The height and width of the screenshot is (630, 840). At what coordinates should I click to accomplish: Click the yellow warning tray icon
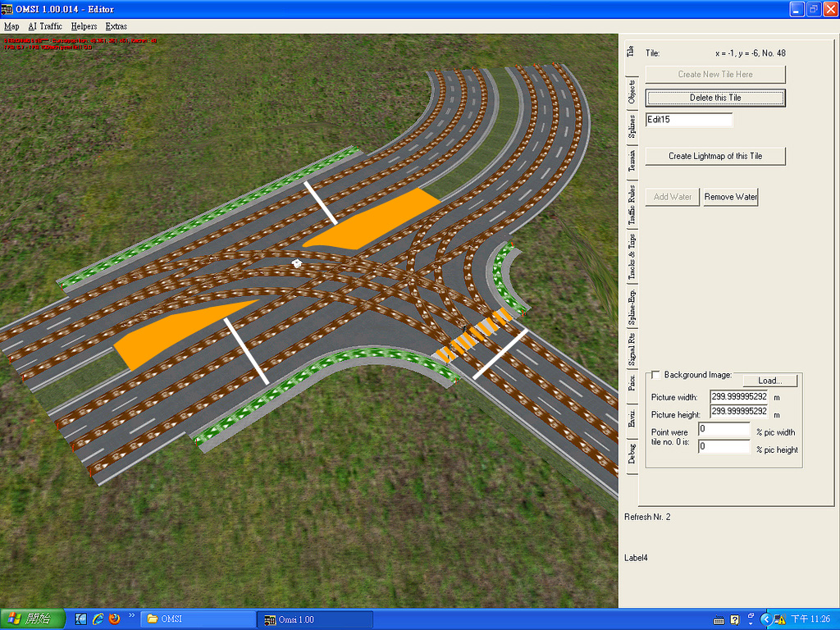click(x=778, y=619)
